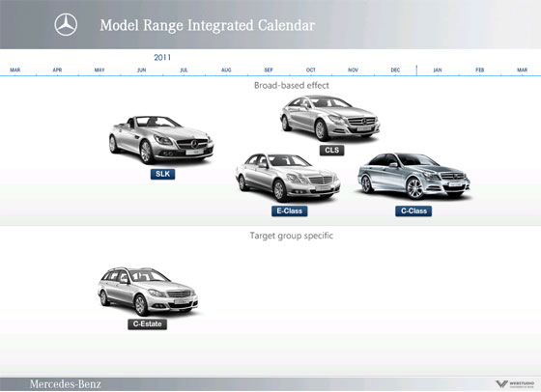This screenshot has width=541, height=392.
Task: Select the E-Class sedan image
Action: 288,178
